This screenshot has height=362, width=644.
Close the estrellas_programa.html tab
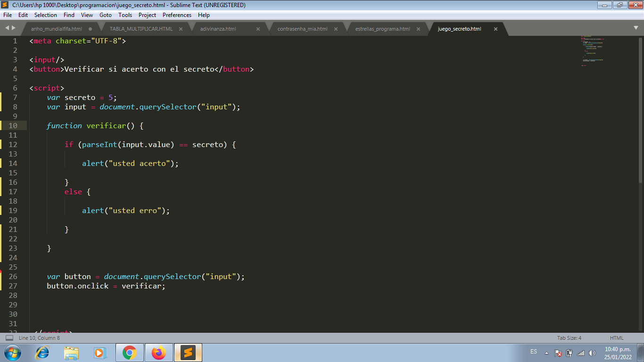tap(418, 29)
